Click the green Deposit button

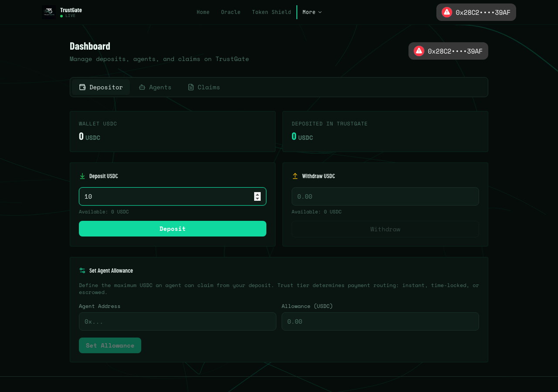point(173,229)
